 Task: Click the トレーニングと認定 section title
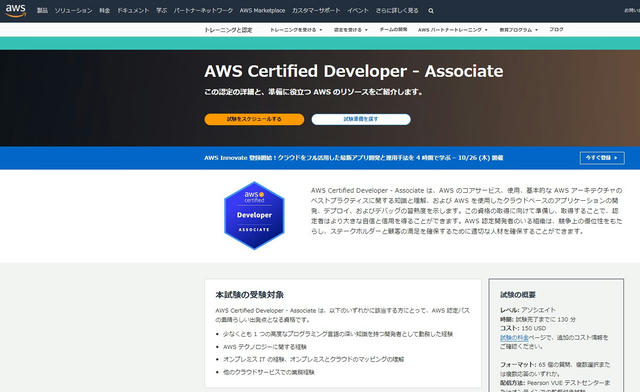point(228,30)
